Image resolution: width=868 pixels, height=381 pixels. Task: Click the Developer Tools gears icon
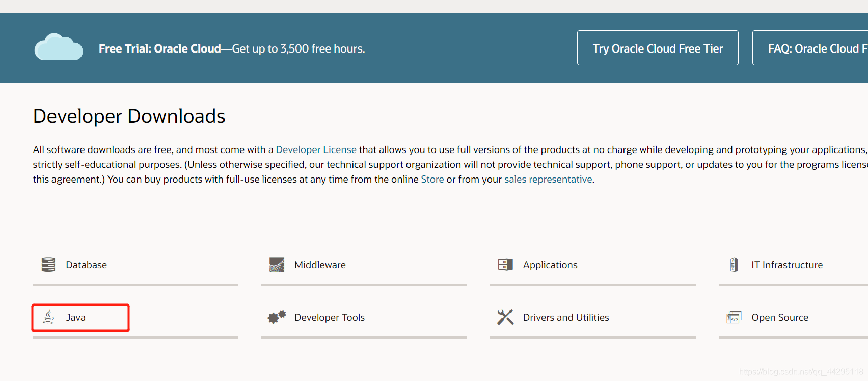277,317
